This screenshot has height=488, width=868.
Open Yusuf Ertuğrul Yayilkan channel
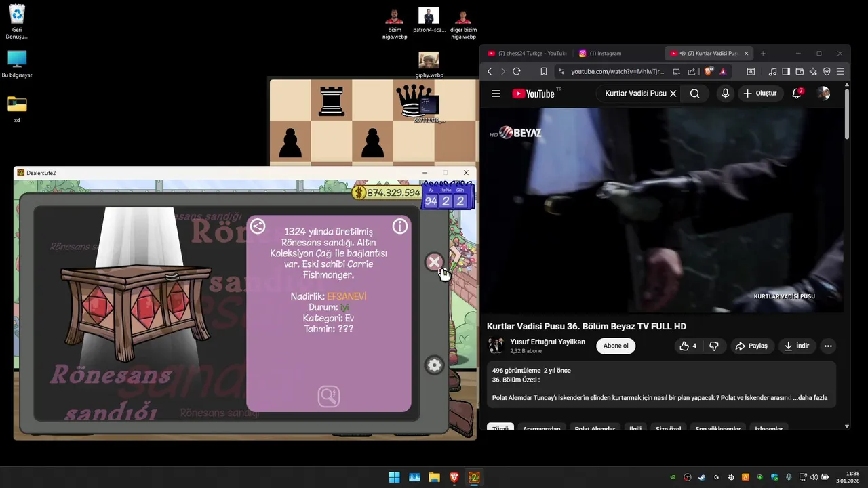[x=547, y=342]
